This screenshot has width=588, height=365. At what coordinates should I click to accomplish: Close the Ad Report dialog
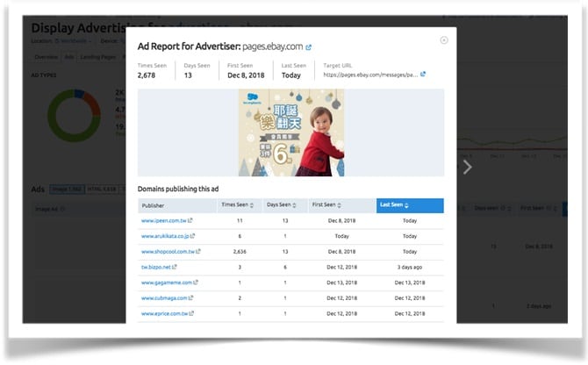pos(443,40)
